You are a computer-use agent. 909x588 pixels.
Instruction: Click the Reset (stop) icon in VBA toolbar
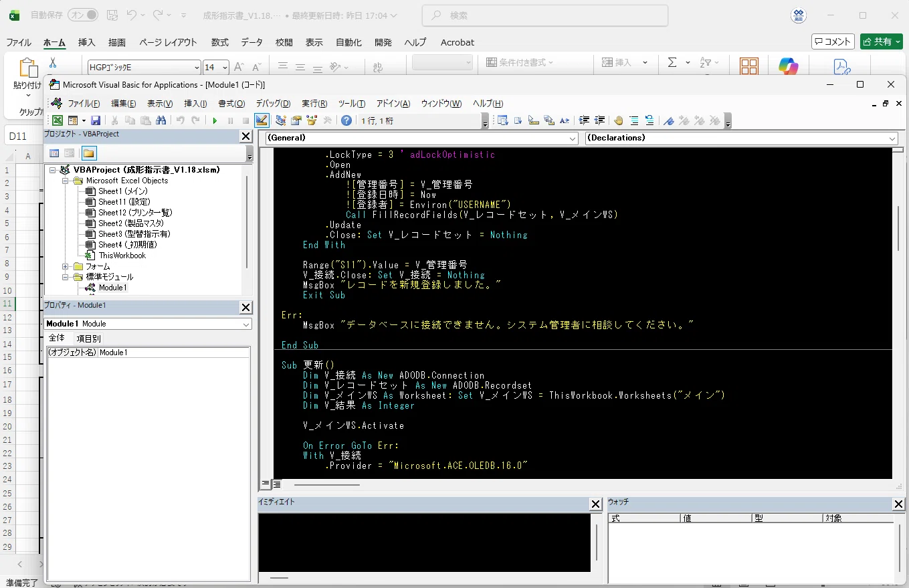pyautogui.click(x=245, y=121)
